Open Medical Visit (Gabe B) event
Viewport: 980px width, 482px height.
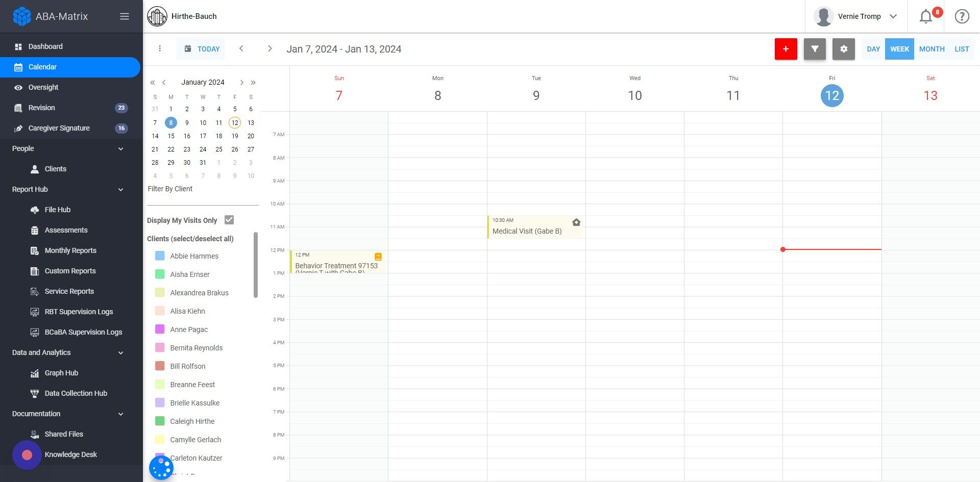click(535, 227)
